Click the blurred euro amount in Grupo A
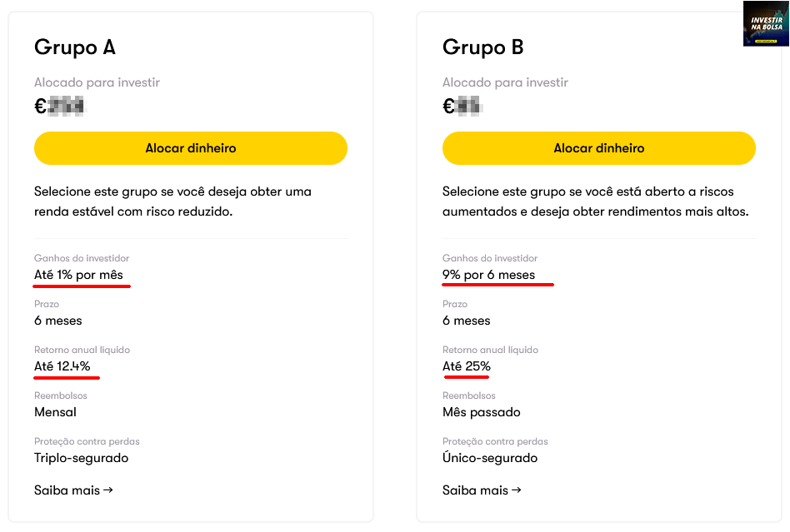The image size is (790, 532). pos(60,107)
